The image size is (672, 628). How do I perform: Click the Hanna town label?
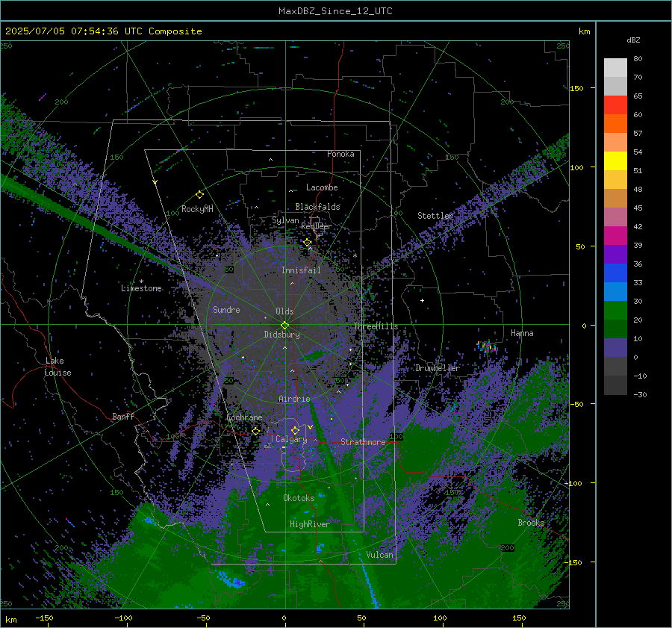(522, 333)
